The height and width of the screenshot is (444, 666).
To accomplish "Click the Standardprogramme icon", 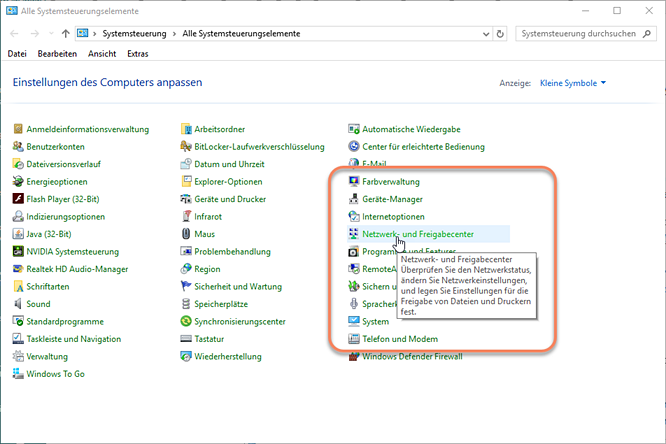I will point(18,321).
